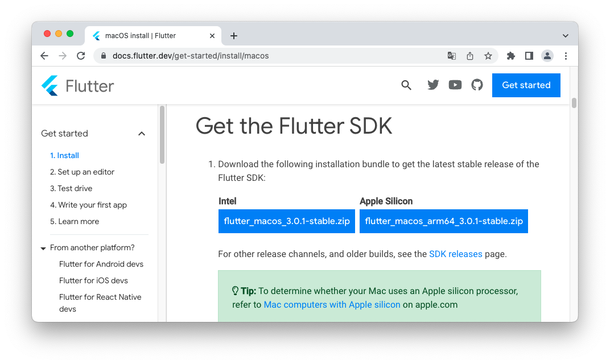The image size is (610, 364).
Task: Open 5. Learn more
Action: pyautogui.click(x=75, y=222)
